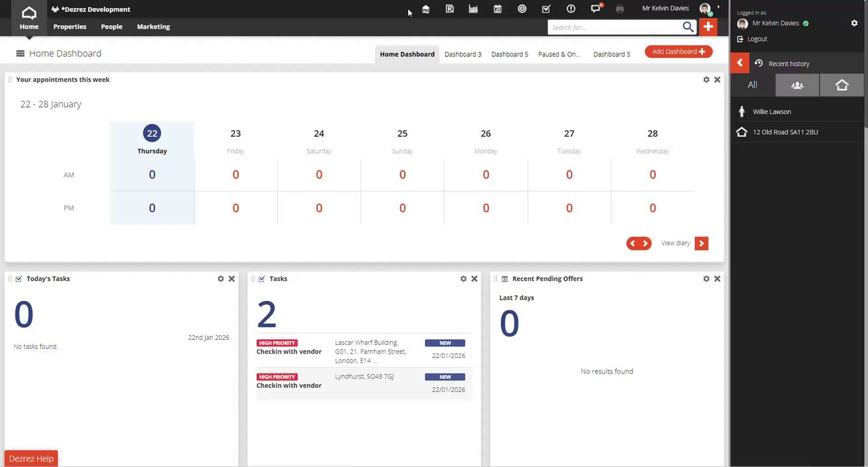Grab the drag handle of the appointments widget
This screenshot has width=868, height=467.
pyautogui.click(x=10, y=80)
